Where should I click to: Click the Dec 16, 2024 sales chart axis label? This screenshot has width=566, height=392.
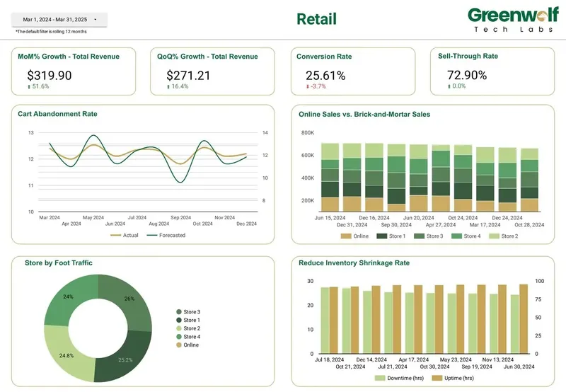374,218
